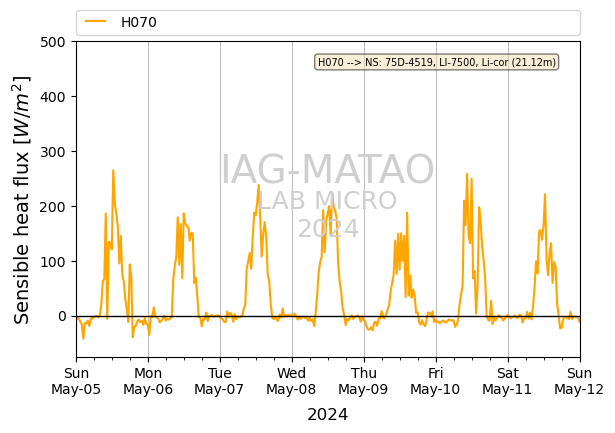Click the Fri May-10 date label
Viewport: 615px width, 433px height.
pyautogui.click(x=435, y=381)
